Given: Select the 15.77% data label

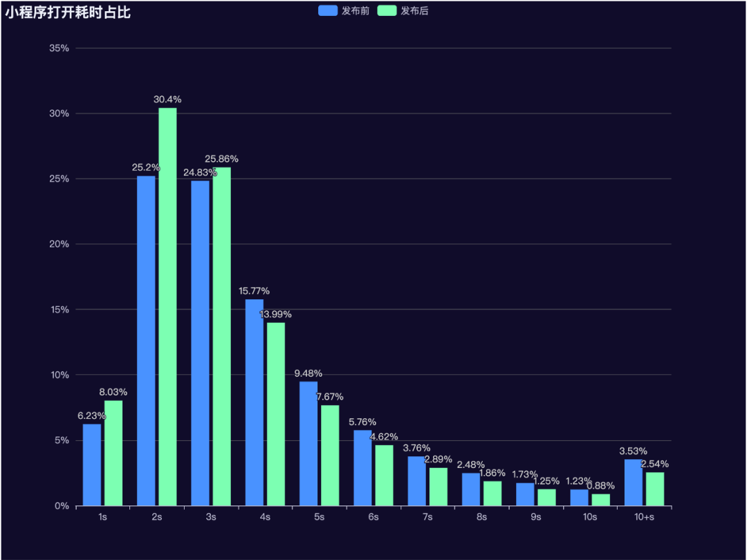Looking at the screenshot, I should (x=254, y=291).
